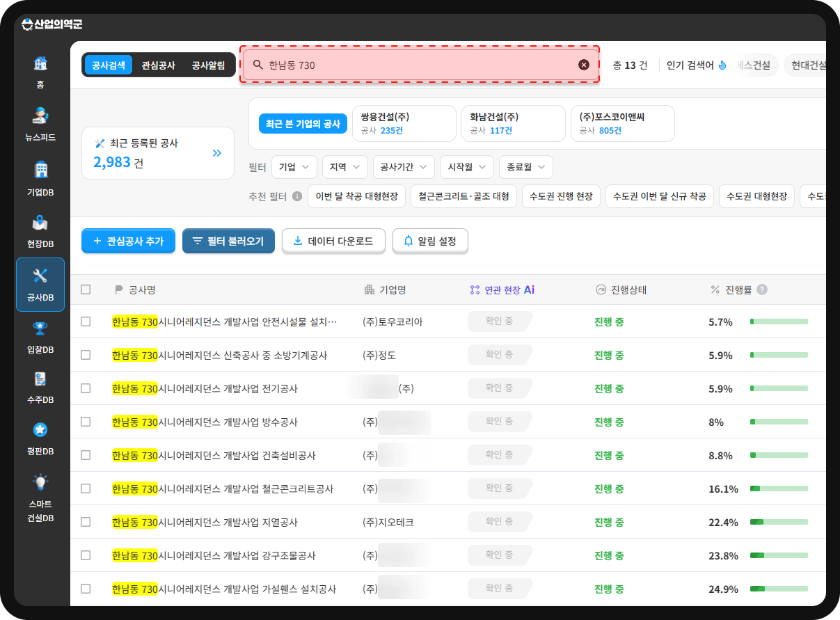
Task: Switch to the 공사알림 tab
Action: coord(209,65)
